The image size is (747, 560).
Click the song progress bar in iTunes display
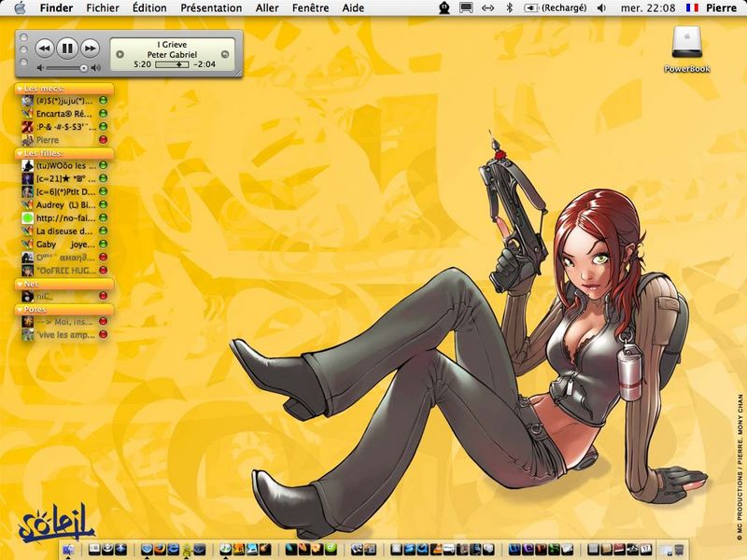172,64
